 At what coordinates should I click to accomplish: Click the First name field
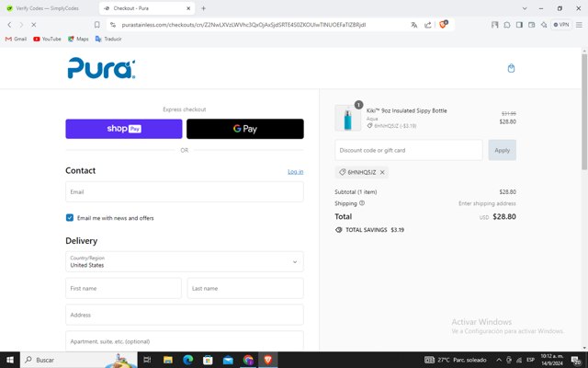[x=123, y=288]
